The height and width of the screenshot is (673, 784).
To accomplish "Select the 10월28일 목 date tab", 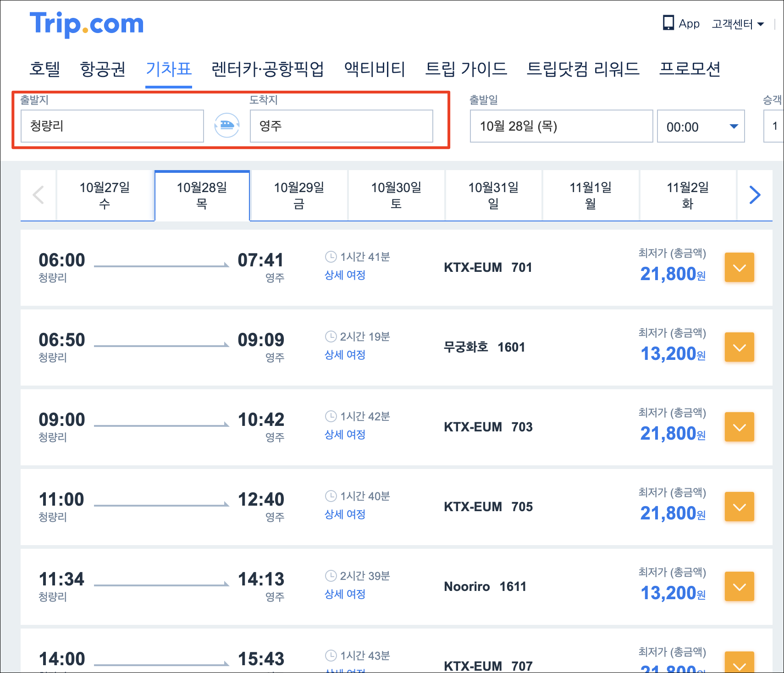I will click(202, 195).
